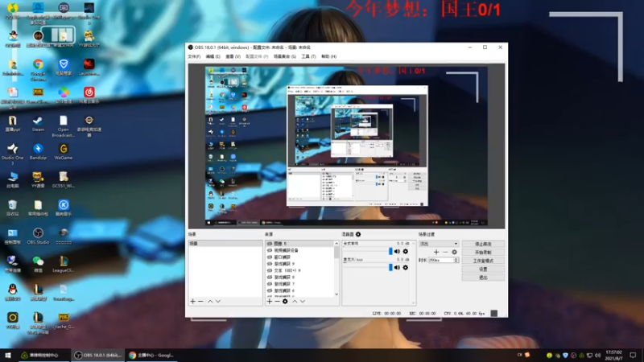644x362 pixels.
Task: Click the taskbar clock showing 17:57
Action: [613, 356]
